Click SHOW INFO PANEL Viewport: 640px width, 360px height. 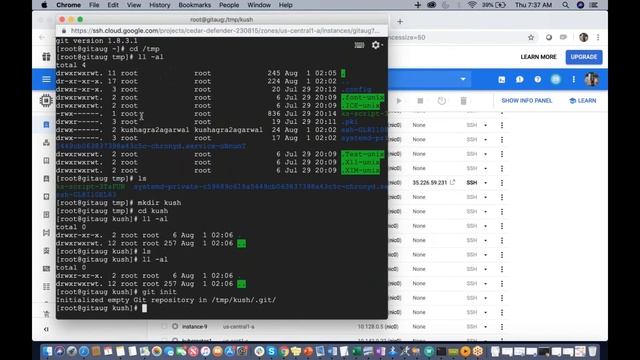(527, 101)
